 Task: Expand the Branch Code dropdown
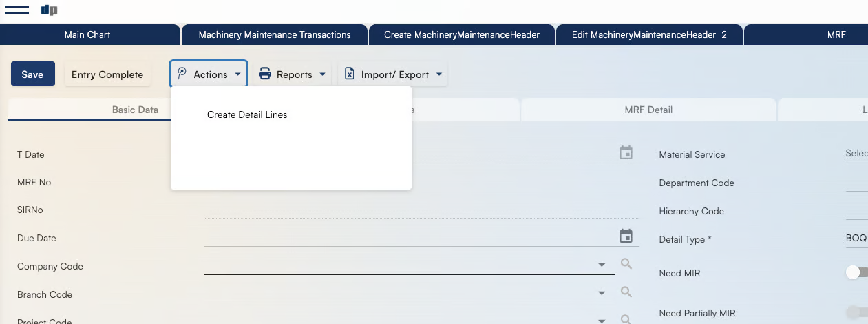[602, 293]
